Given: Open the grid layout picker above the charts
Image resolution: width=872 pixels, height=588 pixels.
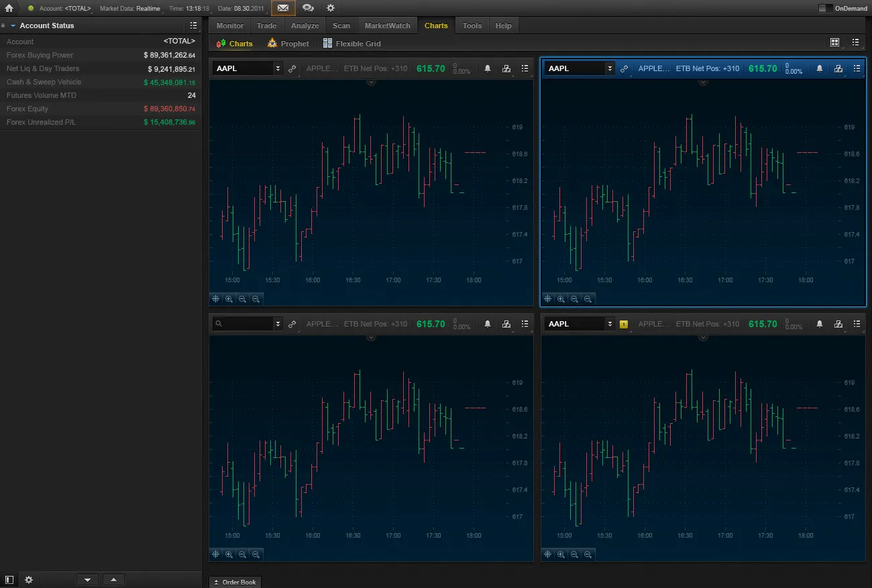Looking at the screenshot, I should coord(834,42).
